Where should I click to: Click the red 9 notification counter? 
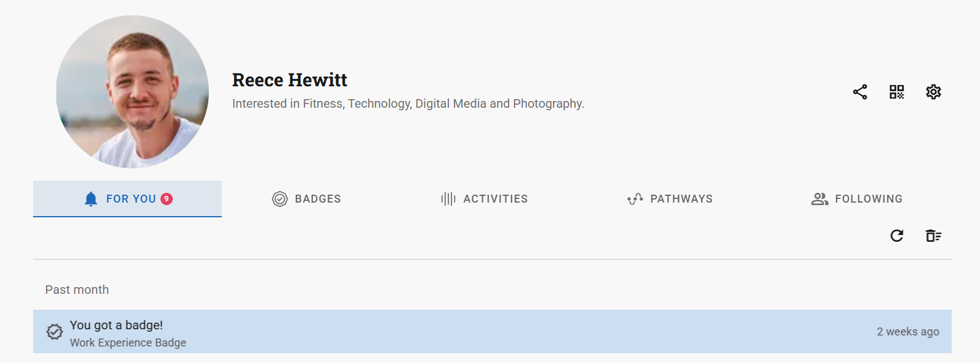tap(167, 199)
